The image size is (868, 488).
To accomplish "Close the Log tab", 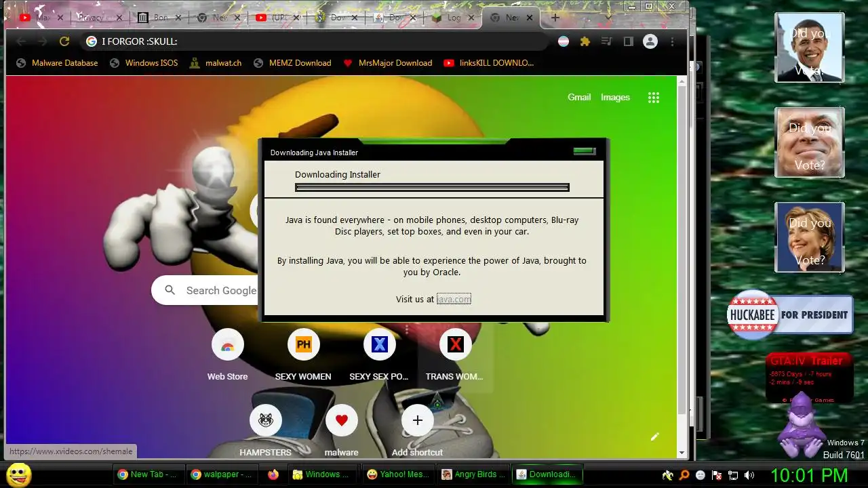I will click(x=471, y=18).
